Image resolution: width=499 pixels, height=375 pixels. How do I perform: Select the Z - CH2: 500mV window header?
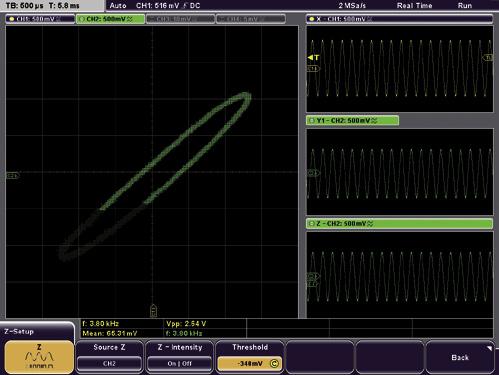(x=399, y=223)
